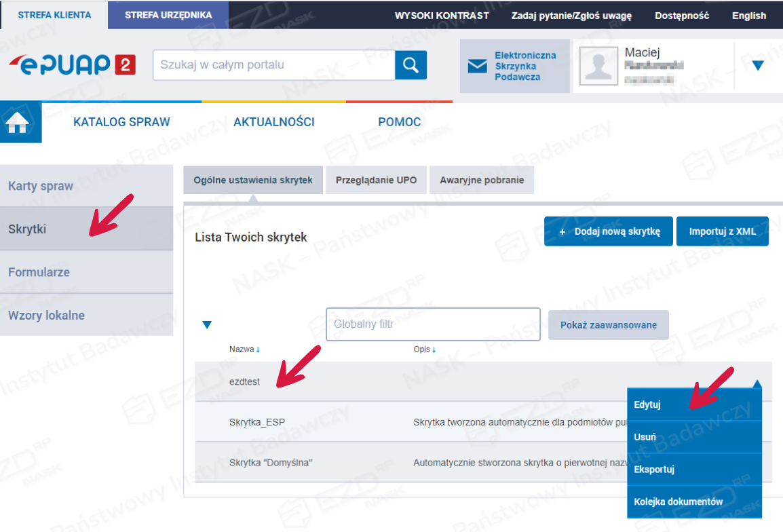Click the ePUAP2 logo

(73, 65)
